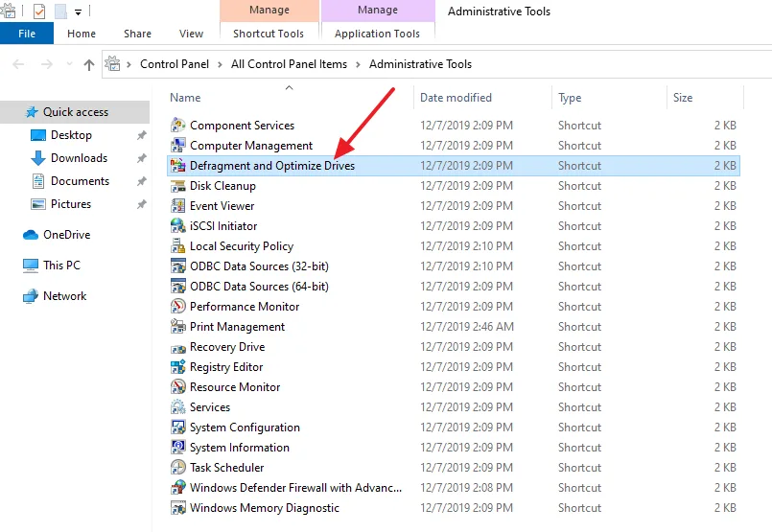This screenshot has height=532, width=772.
Task: Click the back navigation arrow
Action: (x=18, y=64)
